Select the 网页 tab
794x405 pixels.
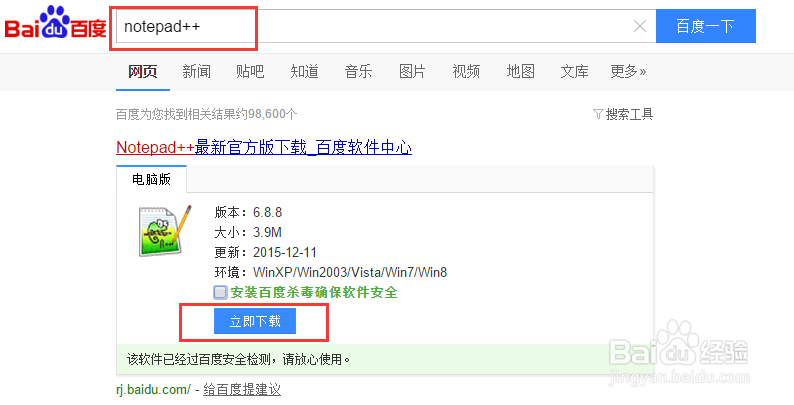coord(142,71)
